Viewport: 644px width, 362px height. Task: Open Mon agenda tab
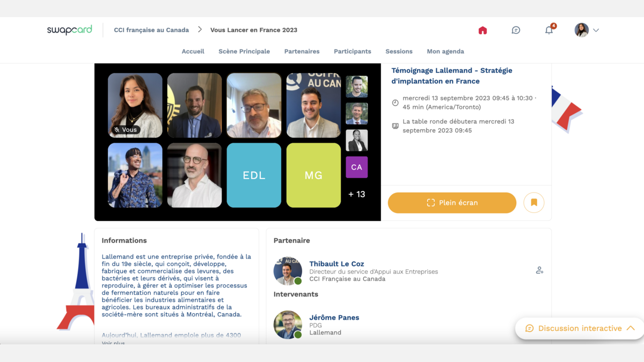click(445, 51)
